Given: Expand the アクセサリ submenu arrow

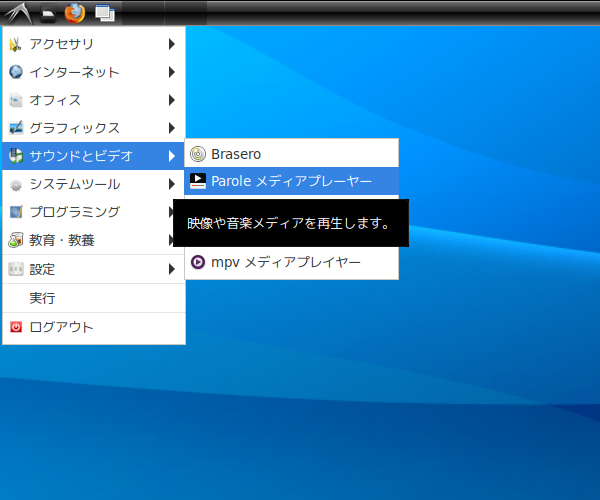Looking at the screenshot, I should [172, 44].
